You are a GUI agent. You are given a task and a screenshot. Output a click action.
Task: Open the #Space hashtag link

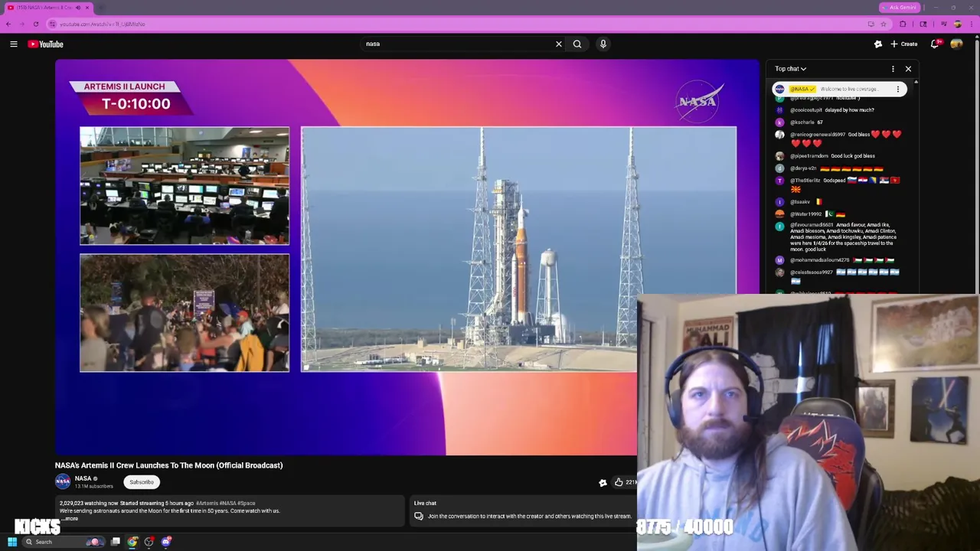point(247,503)
